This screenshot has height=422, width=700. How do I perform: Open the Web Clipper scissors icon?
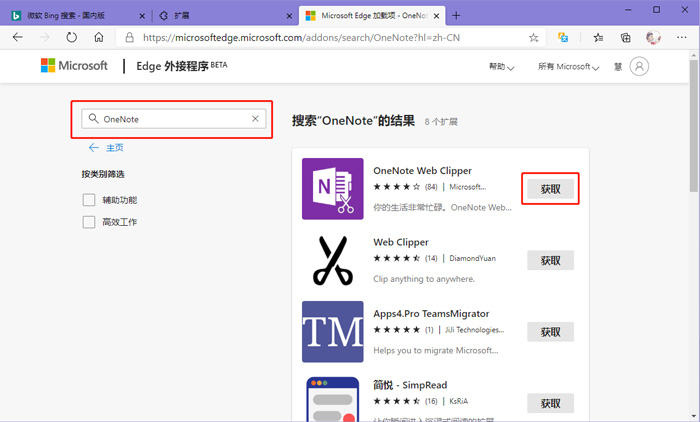[x=332, y=260]
